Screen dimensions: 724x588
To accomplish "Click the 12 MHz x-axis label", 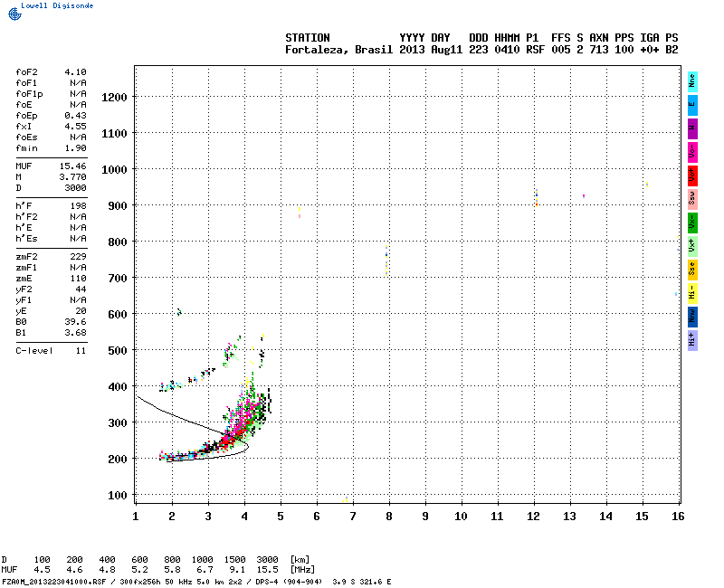I will 533,517.
